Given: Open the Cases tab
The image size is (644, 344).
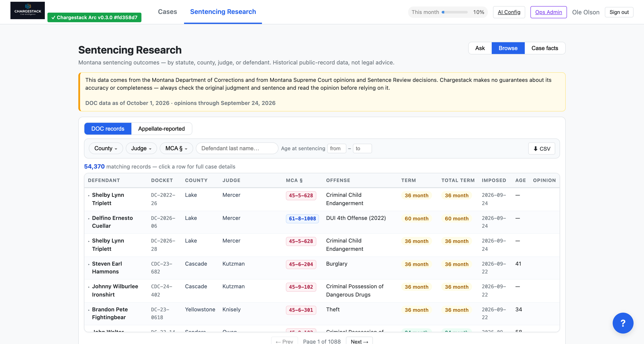Looking at the screenshot, I should click(x=167, y=12).
